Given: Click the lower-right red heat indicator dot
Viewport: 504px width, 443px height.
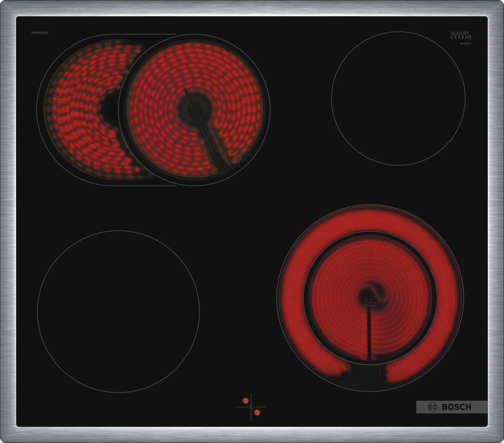Looking at the screenshot, I should tap(257, 413).
